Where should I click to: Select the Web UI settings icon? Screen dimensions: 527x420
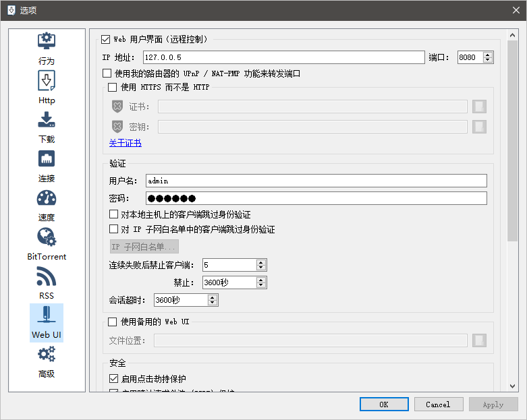[x=47, y=323]
